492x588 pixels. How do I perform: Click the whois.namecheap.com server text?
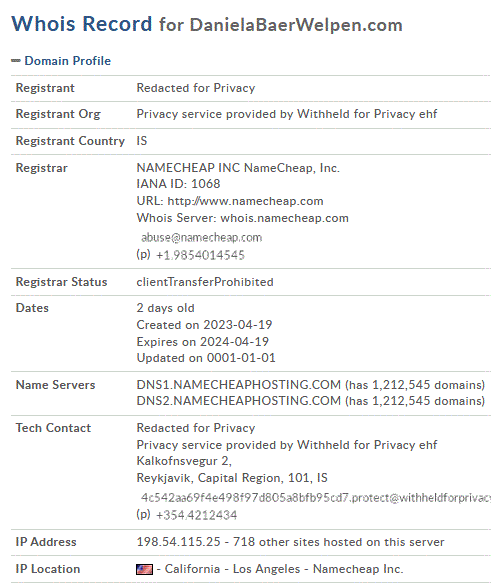[285, 218]
